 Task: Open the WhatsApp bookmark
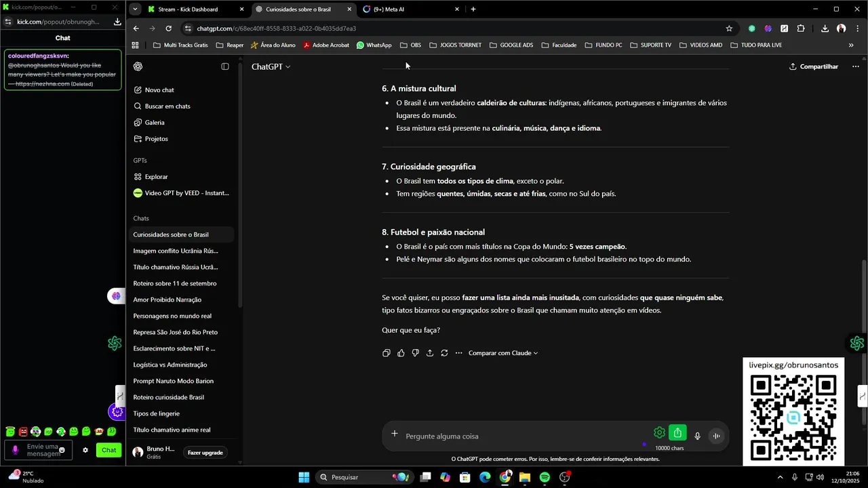click(x=374, y=45)
